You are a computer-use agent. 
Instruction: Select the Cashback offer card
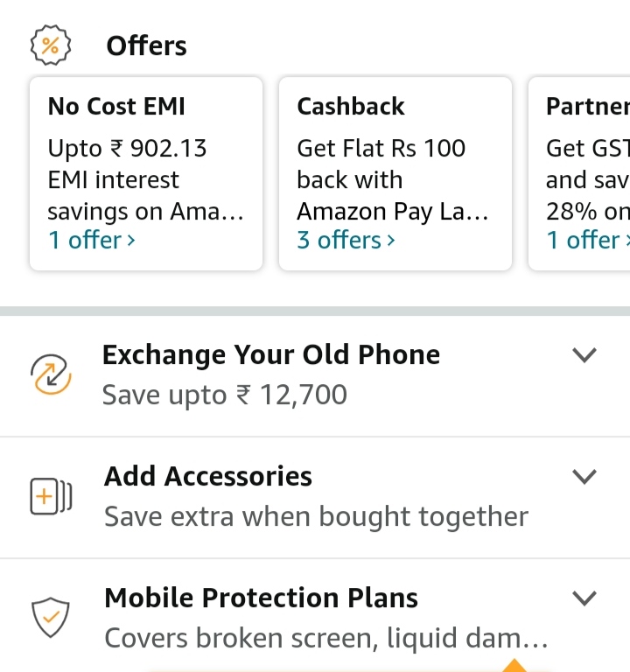[x=395, y=173]
